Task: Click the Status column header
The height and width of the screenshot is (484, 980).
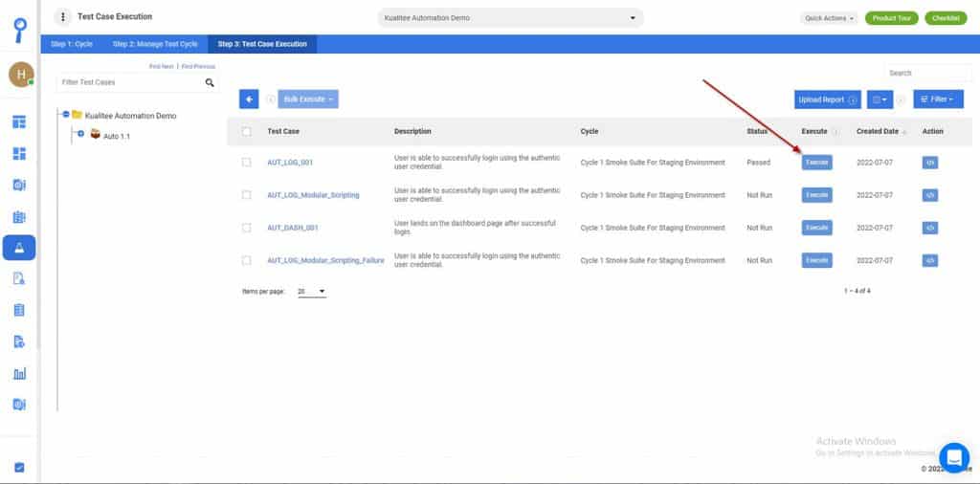Action: [x=757, y=132]
